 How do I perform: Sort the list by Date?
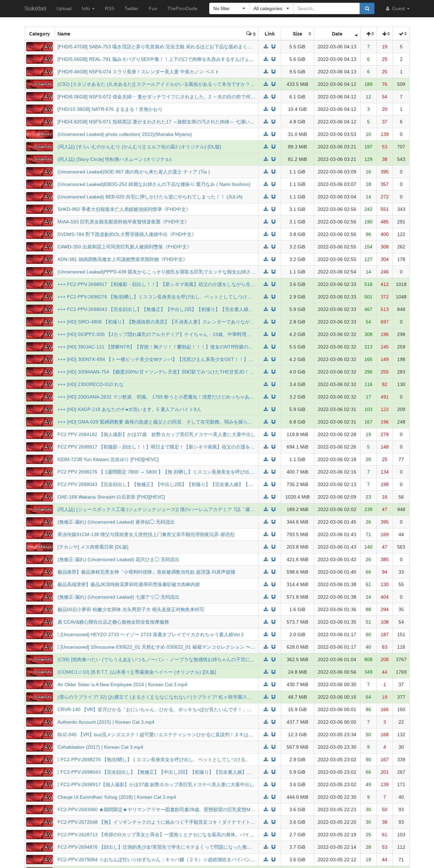pyautogui.click(x=337, y=34)
